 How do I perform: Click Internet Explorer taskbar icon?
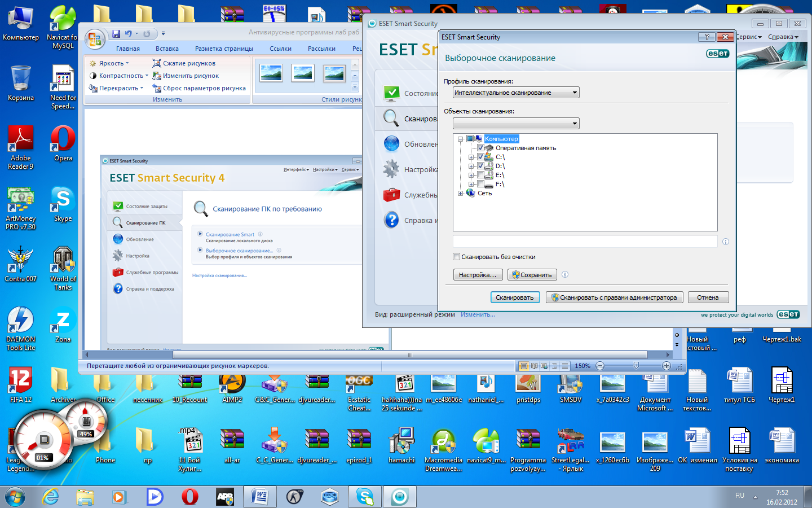pos(51,497)
